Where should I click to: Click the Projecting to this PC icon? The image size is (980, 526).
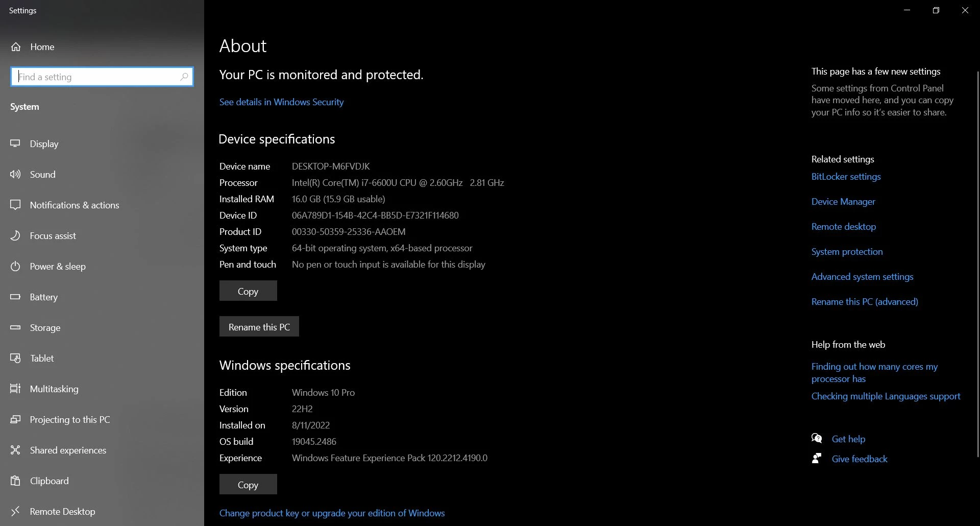tap(15, 419)
